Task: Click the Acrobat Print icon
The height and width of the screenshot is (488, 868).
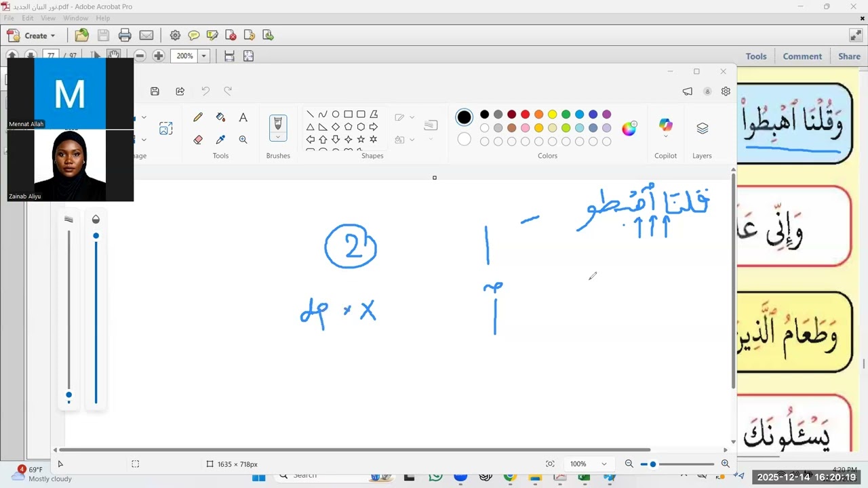Action: [125, 35]
